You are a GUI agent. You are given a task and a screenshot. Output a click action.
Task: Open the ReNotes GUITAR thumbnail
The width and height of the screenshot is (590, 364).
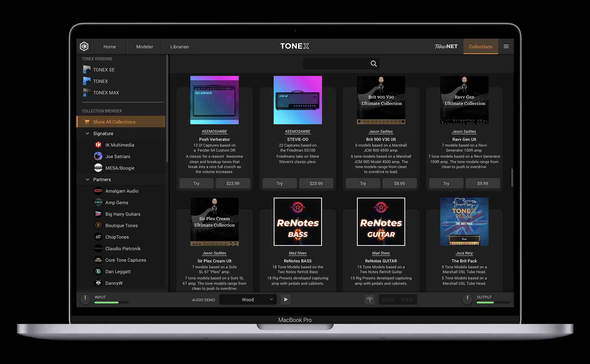point(381,222)
